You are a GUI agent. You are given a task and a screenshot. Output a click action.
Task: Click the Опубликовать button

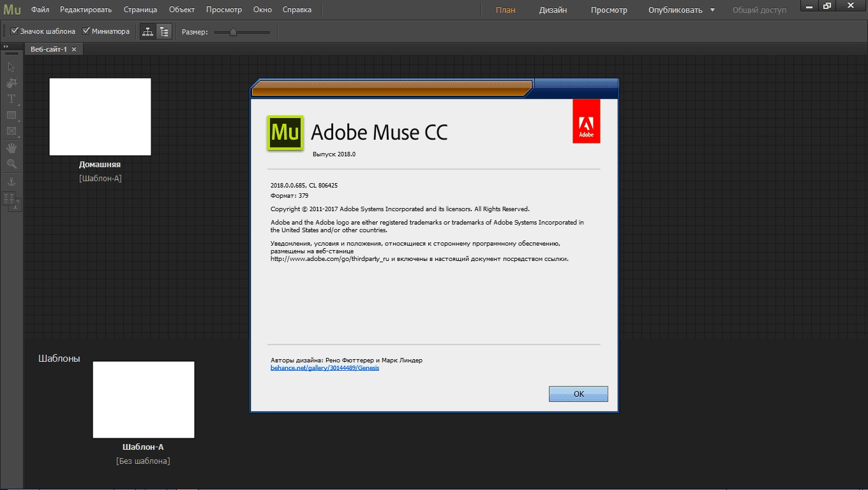(x=675, y=10)
